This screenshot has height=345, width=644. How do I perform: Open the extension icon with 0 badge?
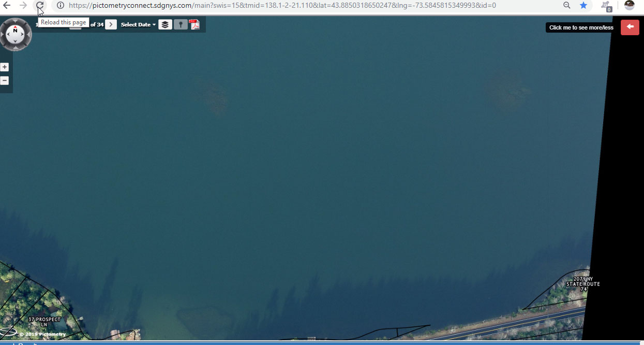pyautogui.click(x=606, y=6)
